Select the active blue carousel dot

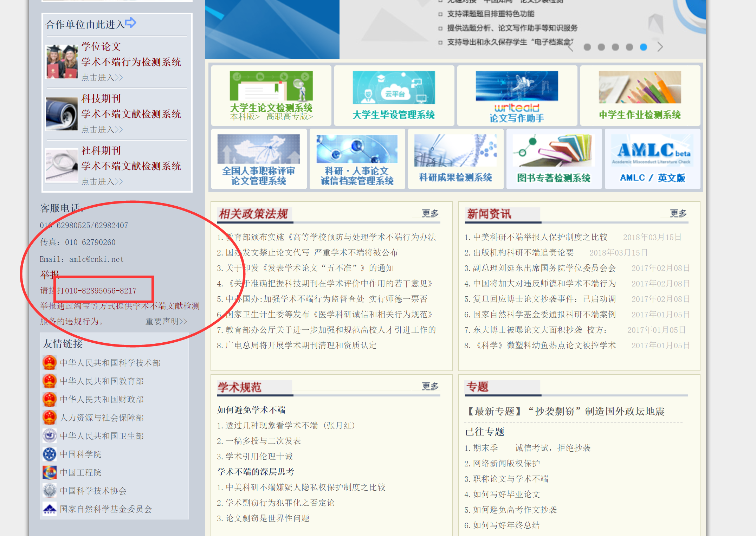[x=643, y=47]
